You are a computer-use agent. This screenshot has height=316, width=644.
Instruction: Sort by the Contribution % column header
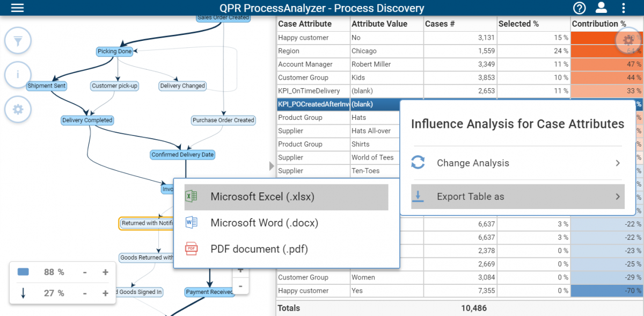click(x=606, y=24)
